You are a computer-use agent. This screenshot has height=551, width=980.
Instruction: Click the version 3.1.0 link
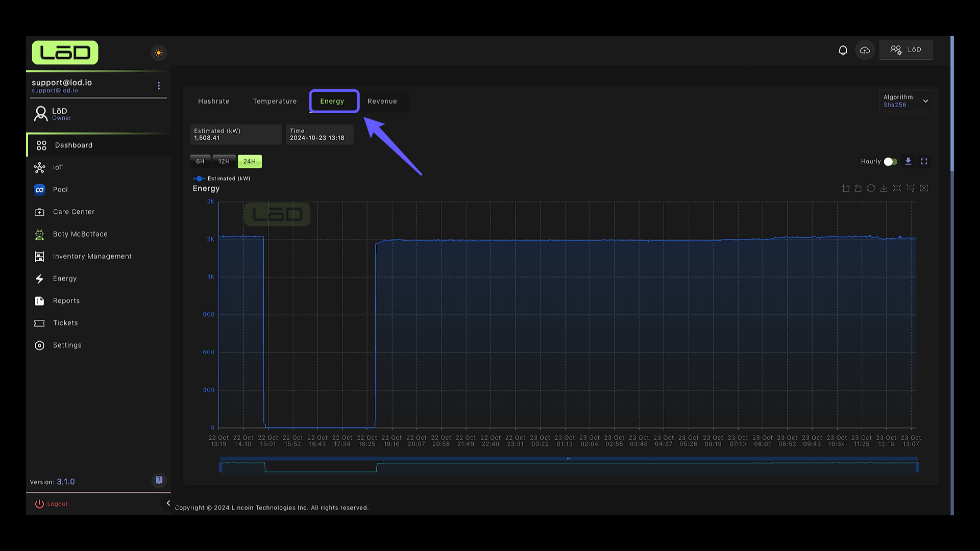click(65, 482)
